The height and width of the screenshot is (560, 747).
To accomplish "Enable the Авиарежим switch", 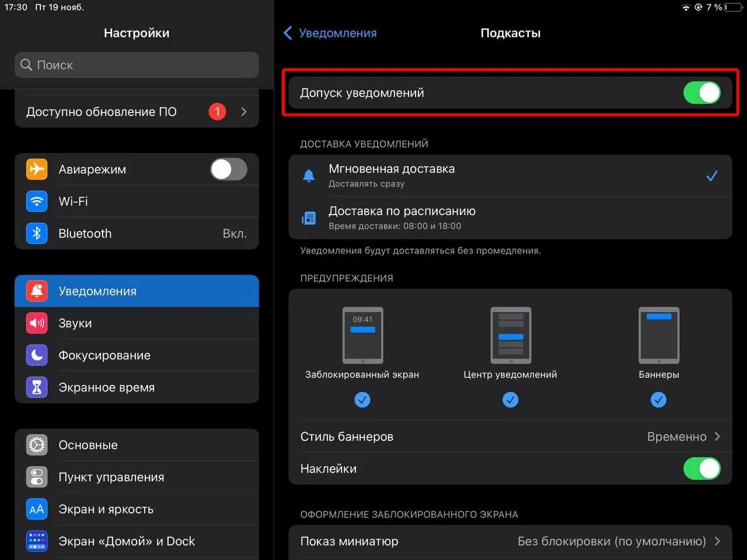I will coord(229,169).
